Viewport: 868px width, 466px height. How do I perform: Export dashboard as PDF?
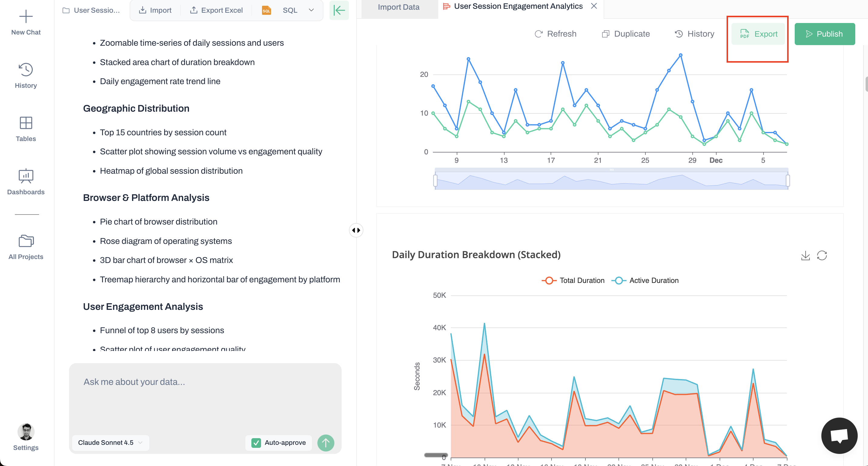758,34
